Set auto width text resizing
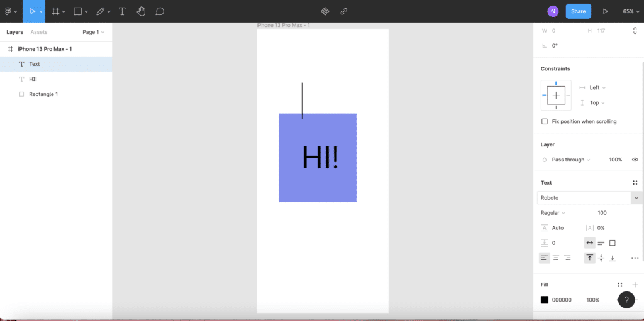The width and height of the screenshot is (644, 321). pyautogui.click(x=590, y=243)
